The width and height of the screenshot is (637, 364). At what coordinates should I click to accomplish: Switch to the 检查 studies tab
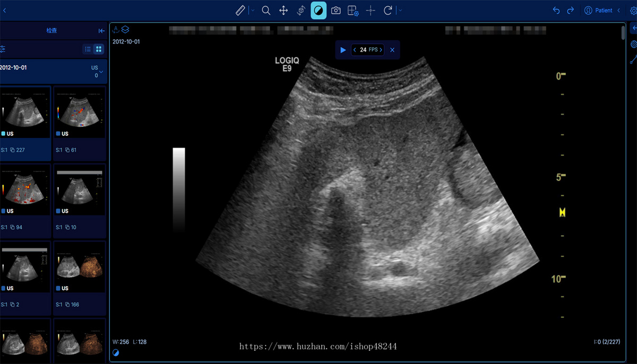51,31
